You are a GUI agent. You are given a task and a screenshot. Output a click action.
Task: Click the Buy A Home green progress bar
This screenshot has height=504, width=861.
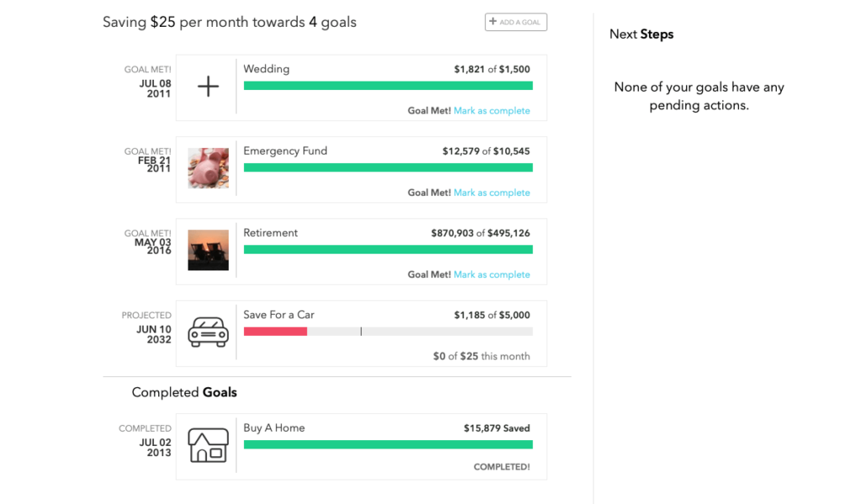[388, 444]
